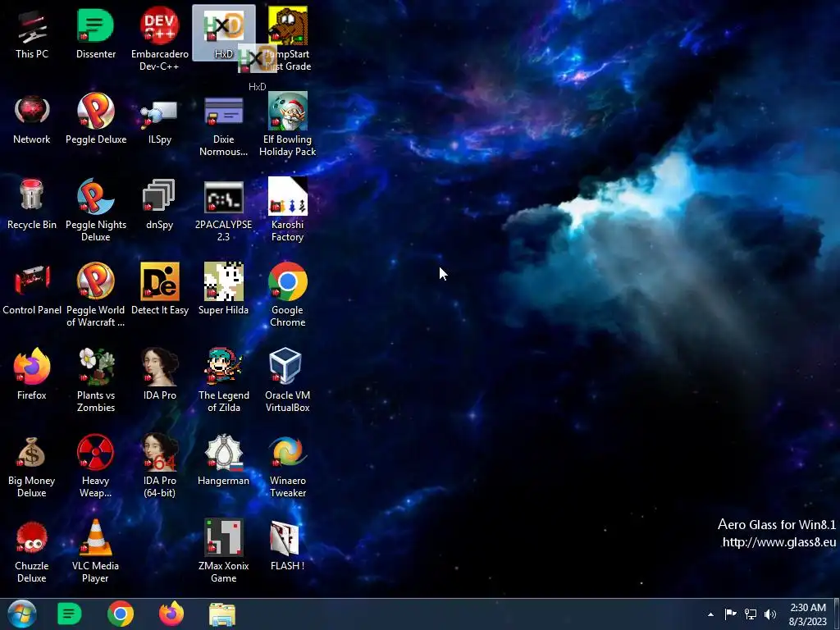Screen dimensions: 840x630
Task: Click the Detect It Easy shortcut
Action: coord(160,290)
